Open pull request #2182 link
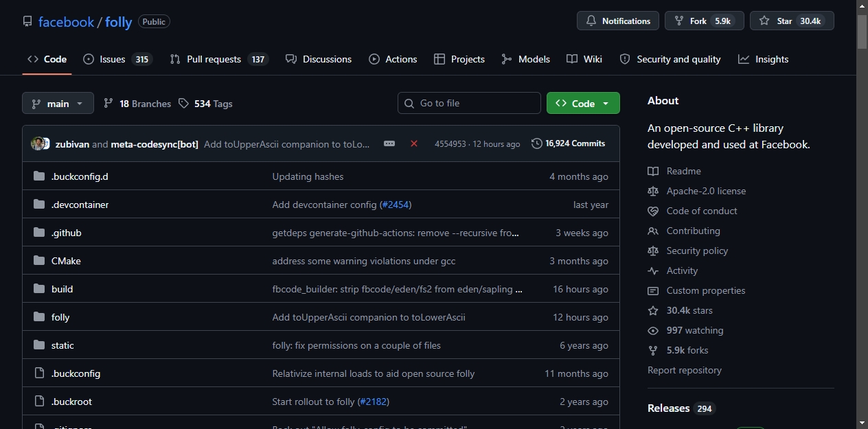Image resolution: width=868 pixels, height=429 pixels. (x=374, y=402)
